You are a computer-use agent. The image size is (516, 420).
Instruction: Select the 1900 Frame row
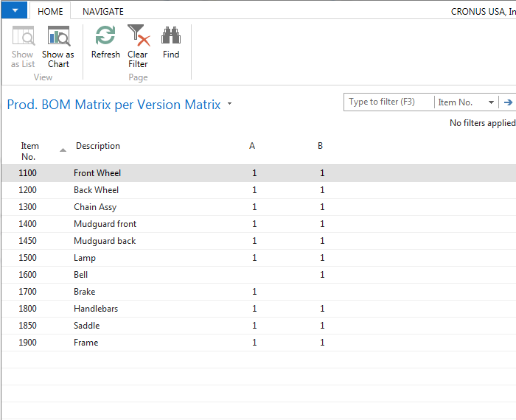[x=259, y=343]
